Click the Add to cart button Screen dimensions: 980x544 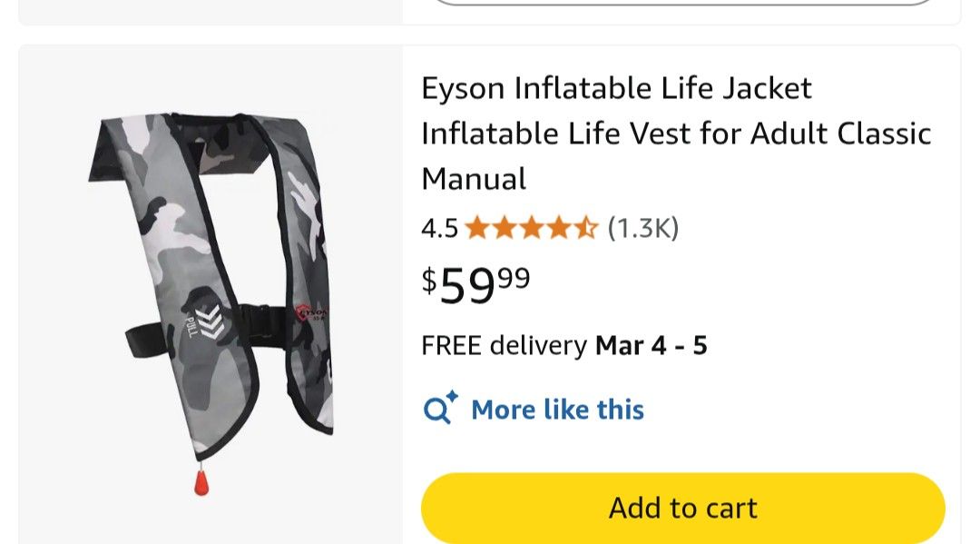682,507
